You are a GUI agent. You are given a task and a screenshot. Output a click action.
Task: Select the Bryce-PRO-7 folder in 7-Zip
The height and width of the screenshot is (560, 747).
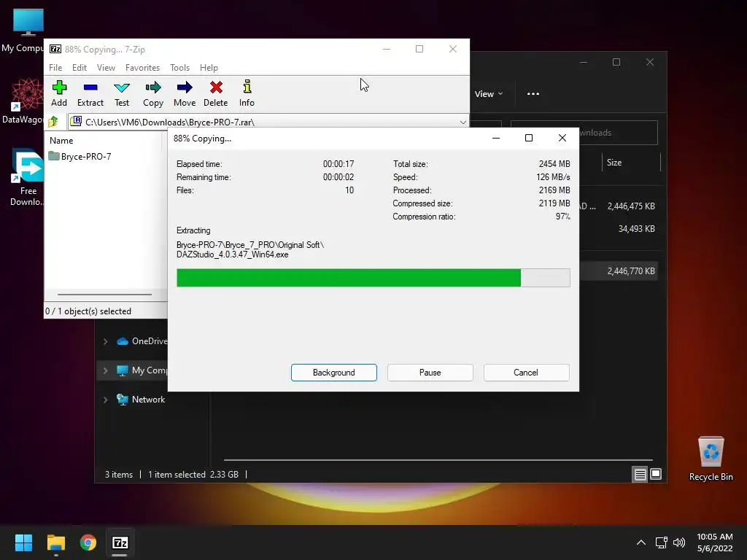coord(80,156)
